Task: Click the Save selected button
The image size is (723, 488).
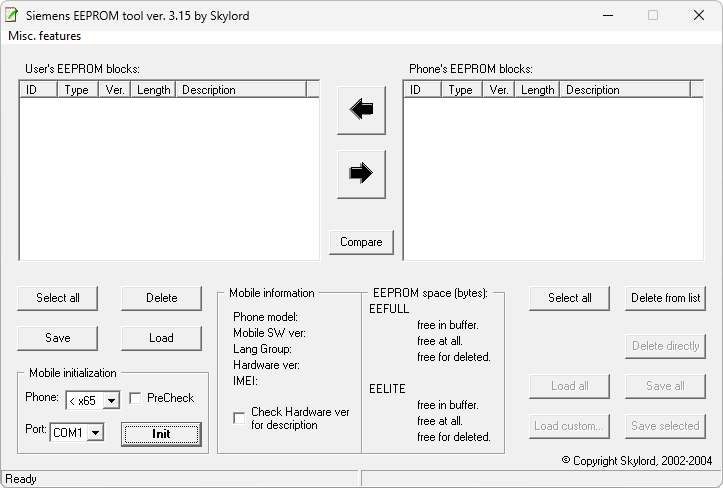Action: tap(665, 426)
